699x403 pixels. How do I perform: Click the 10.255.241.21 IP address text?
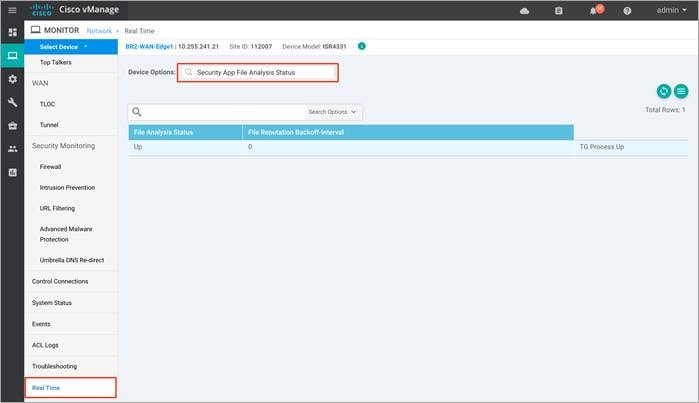click(x=198, y=46)
